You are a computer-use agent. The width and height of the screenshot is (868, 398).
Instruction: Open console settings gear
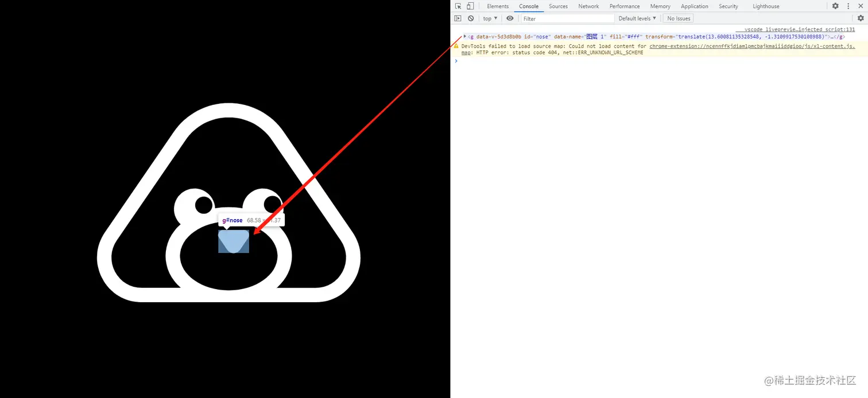(861, 18)
